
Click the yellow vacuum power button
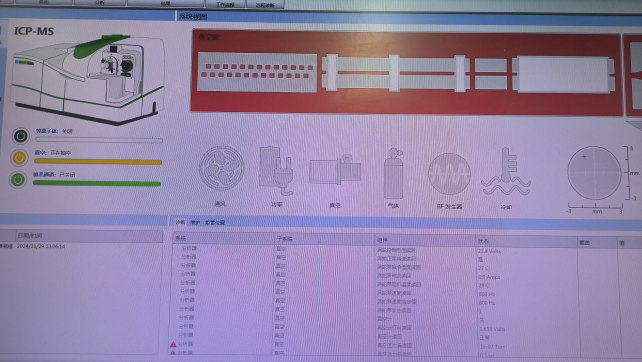pyautogui.click(x=19, y=158)
